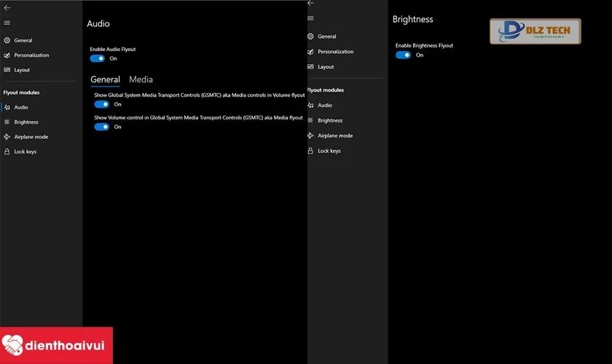Click the DLZ Tech logo
Screen dimensions: 612x364
click(535, 31)
